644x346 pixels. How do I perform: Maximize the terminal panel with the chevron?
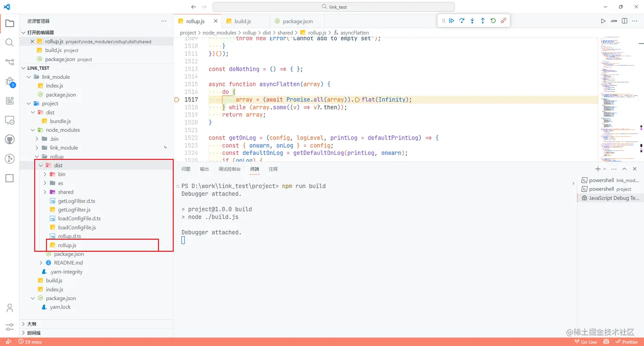coord(624,169)
